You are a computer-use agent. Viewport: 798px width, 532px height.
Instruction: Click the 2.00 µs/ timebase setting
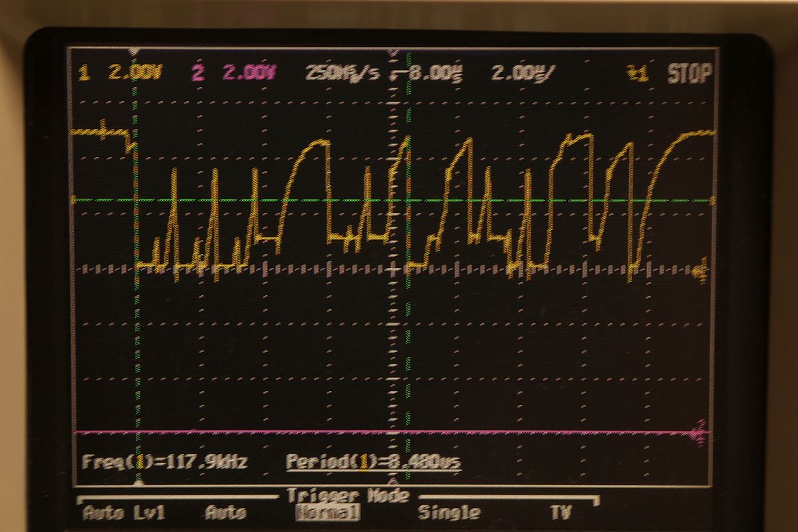click(x=521, y=73)
